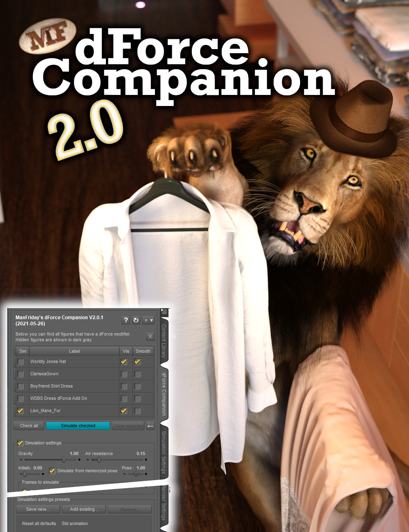Image resolution: width=409 pixels, height=532 pixels.
Task: Sort the list by the Label column header
Action: tap(74, 351)
